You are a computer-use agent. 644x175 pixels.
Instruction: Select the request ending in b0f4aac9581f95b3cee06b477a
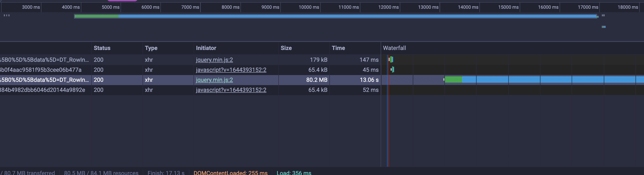[x=41, y=70]
